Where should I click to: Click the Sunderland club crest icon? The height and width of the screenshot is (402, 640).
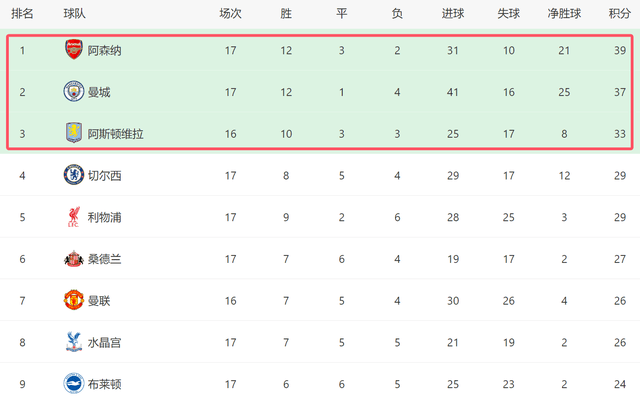pyautogui.click(x=73, y=259)
